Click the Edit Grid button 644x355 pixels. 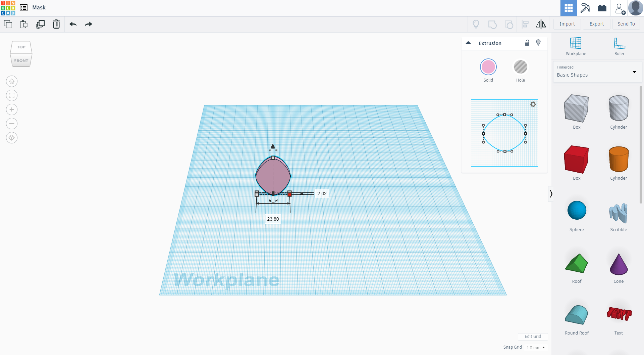tap(533, 337)
